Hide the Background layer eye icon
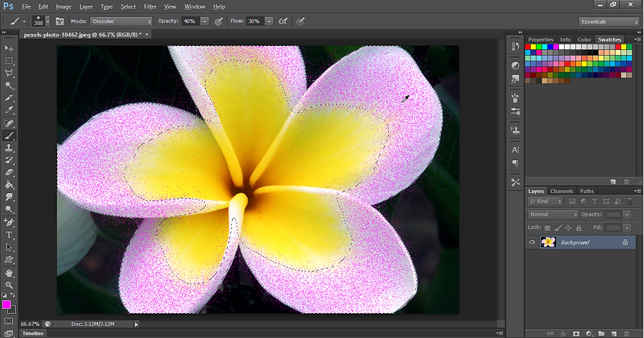This screenshot has height=338, width=644. click(532, 242)
